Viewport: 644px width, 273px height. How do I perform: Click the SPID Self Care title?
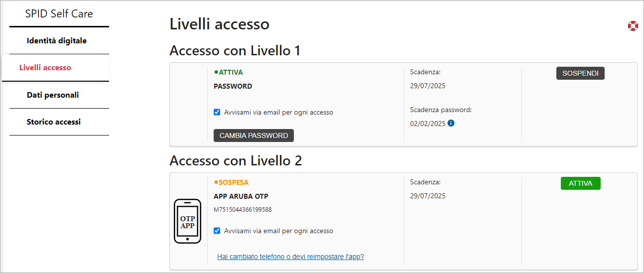[x=59, y=13]
